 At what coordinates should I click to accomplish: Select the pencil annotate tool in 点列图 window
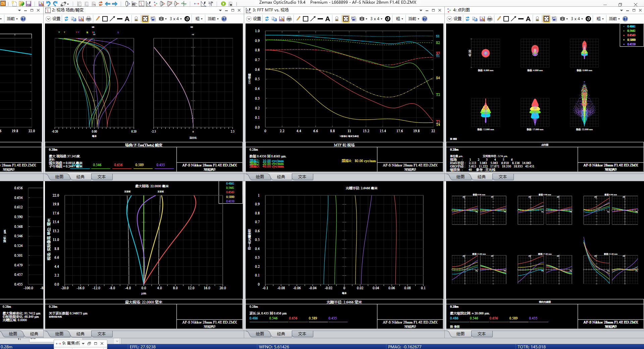[x=499, y=19]
